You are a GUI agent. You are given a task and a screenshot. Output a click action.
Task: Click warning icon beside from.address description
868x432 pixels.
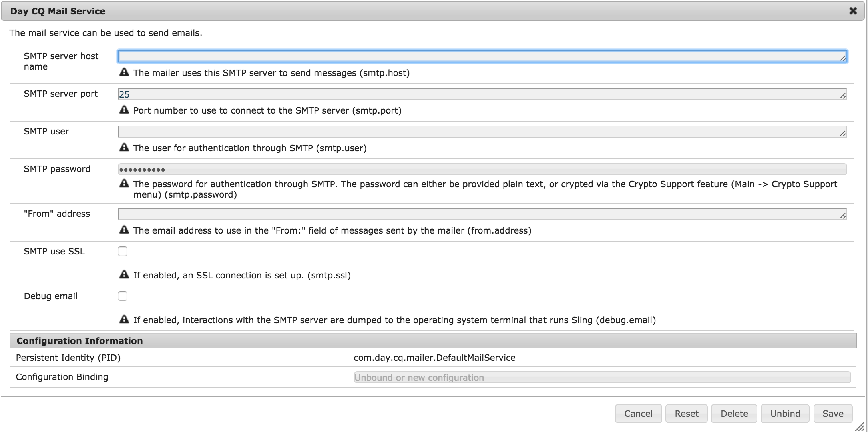(x=124, y=230)
